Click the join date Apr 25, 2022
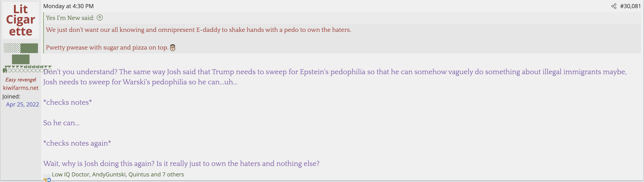Viewport: 644px width, 182px height. coord(22,104)
